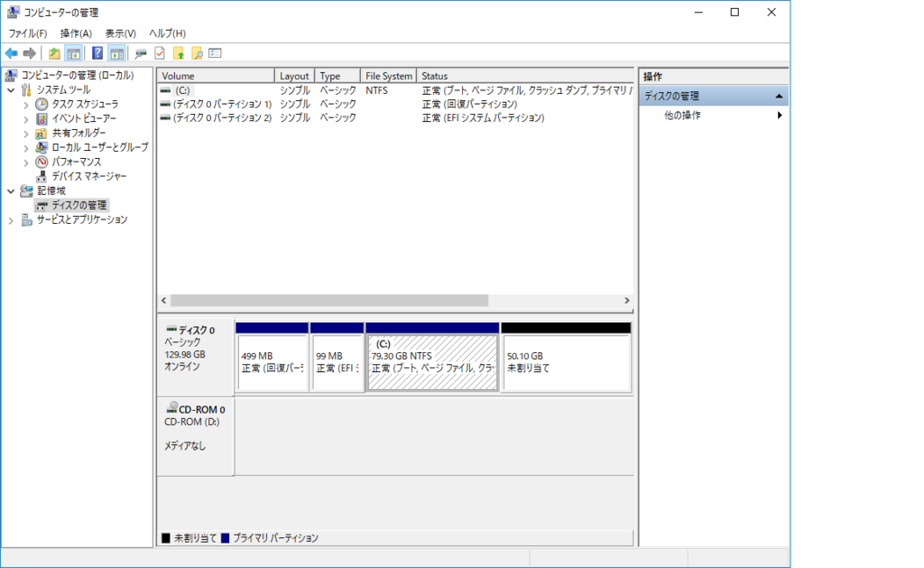Expand the サービスとアプリケーション chevron
Viewport: 924px width, 568px height.
pyautogui.click(x=11, y=220)
